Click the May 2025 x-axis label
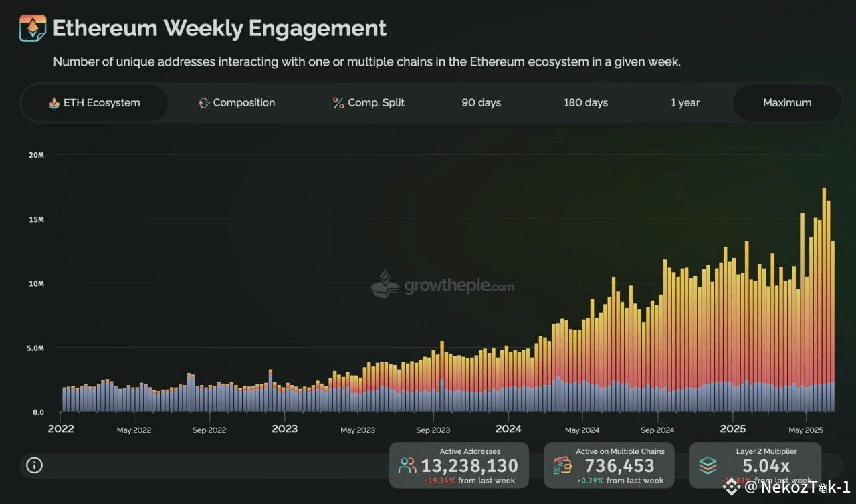 (x=806, y=430)
